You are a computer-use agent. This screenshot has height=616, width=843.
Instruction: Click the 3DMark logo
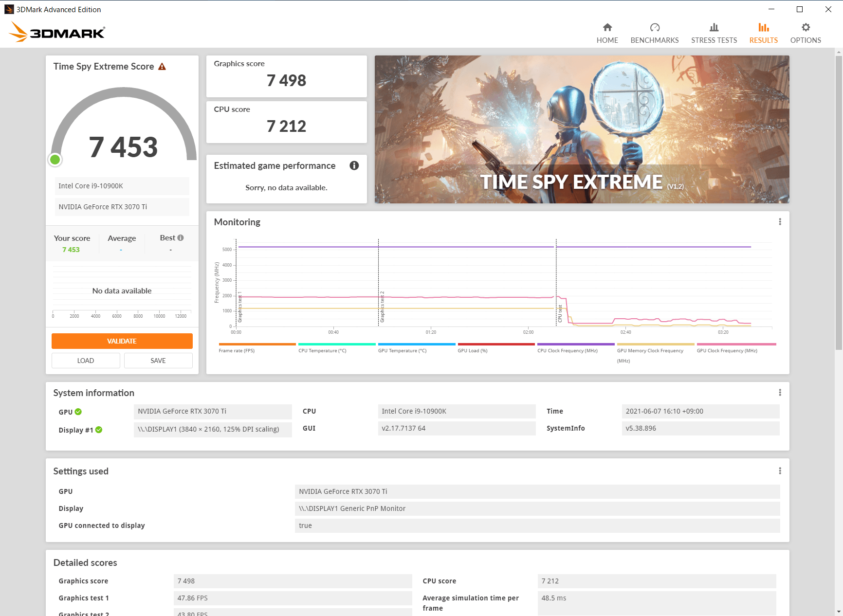pos(57,32)
